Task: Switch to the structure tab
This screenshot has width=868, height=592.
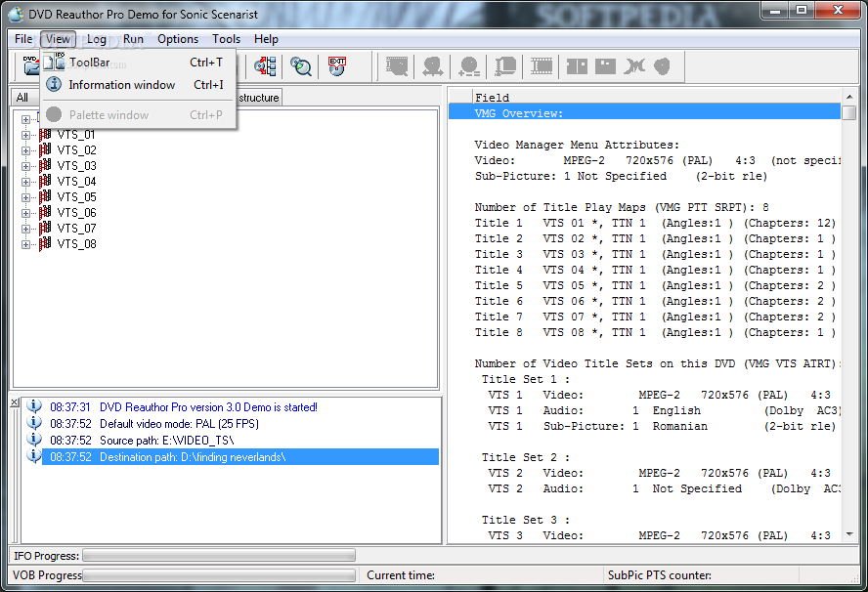Action: click(x=259, y=98)
